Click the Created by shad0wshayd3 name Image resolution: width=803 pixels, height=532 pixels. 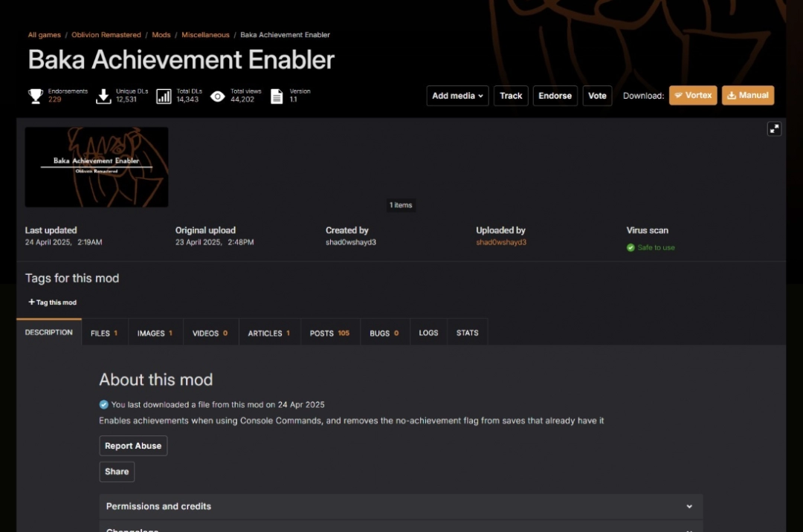pyautogui.click(x=351, y=242)
